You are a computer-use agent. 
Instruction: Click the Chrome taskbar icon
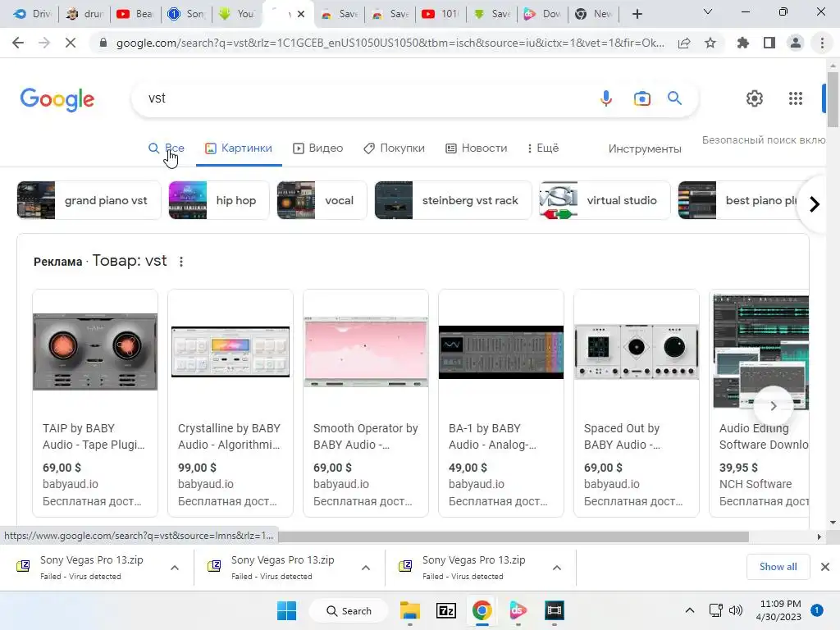482,610
